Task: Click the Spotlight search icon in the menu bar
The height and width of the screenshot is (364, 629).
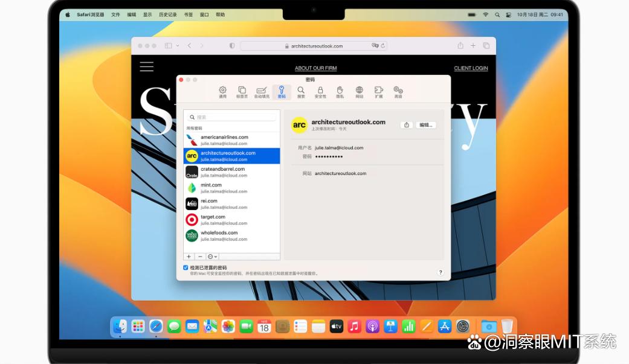Action: [497, 14]
